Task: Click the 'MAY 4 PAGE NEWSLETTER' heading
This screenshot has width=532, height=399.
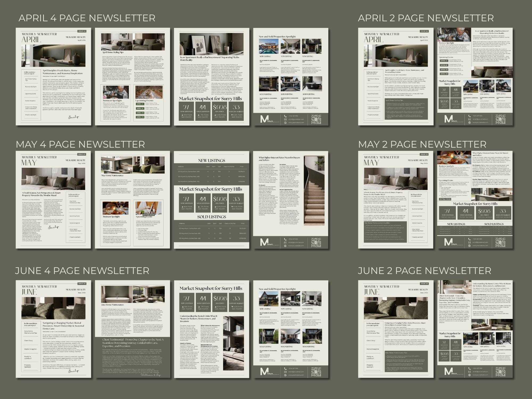Action: pos(80,144)
